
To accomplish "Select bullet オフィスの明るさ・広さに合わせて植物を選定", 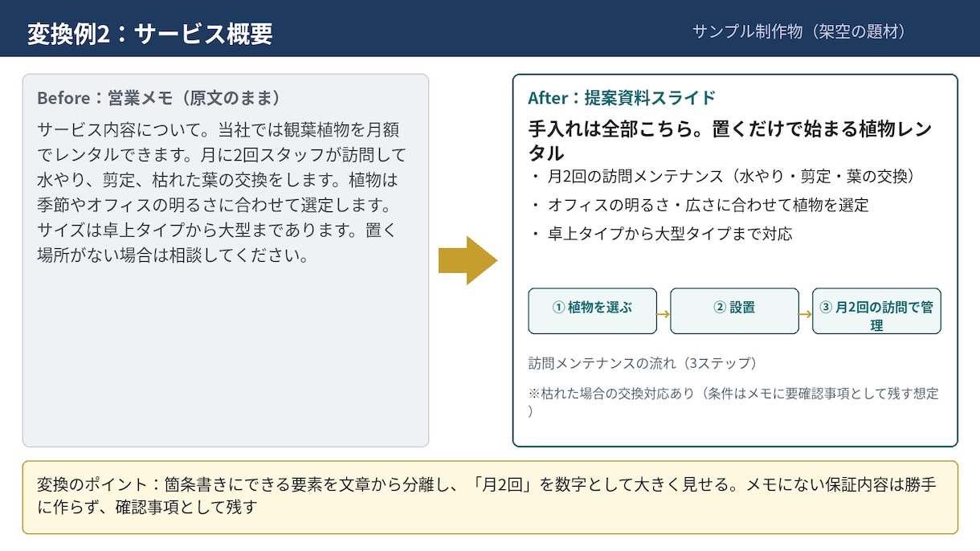I will coord(700,205).
